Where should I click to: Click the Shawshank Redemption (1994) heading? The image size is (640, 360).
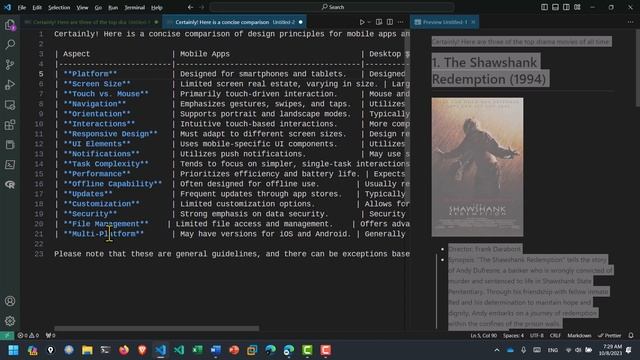(x=489, y=71)
